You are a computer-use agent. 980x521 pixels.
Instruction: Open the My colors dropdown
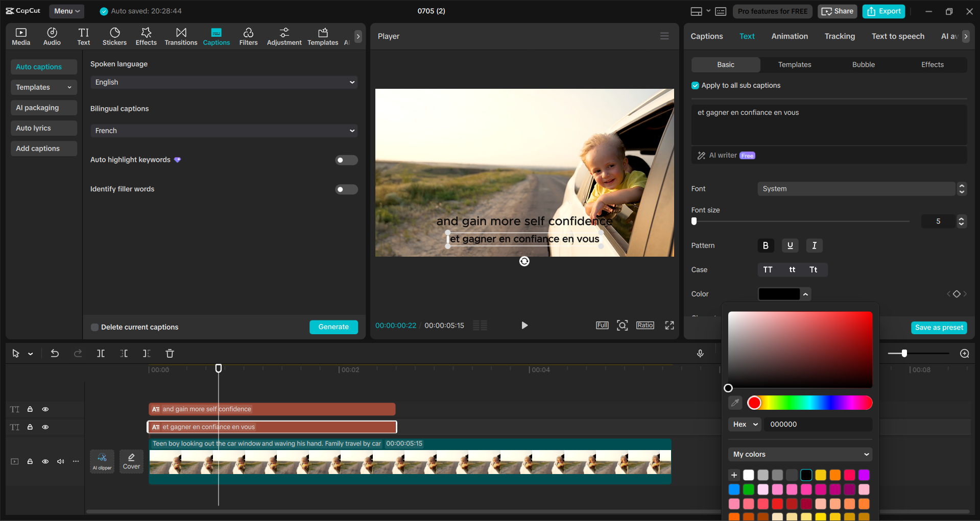pyautogui.click(x=799, y=454)
